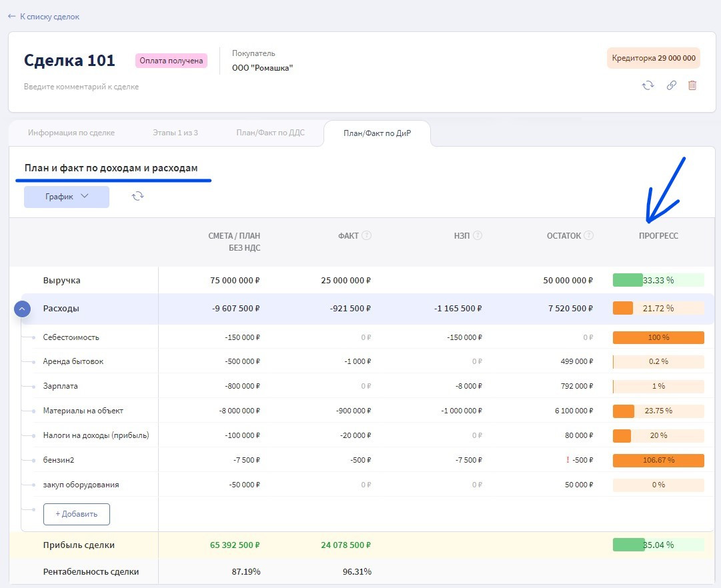Viewport: 721px width, 588px height.
Task: Switch to the План/Факт по ДДС tab
Action: [x=270, y=133]
